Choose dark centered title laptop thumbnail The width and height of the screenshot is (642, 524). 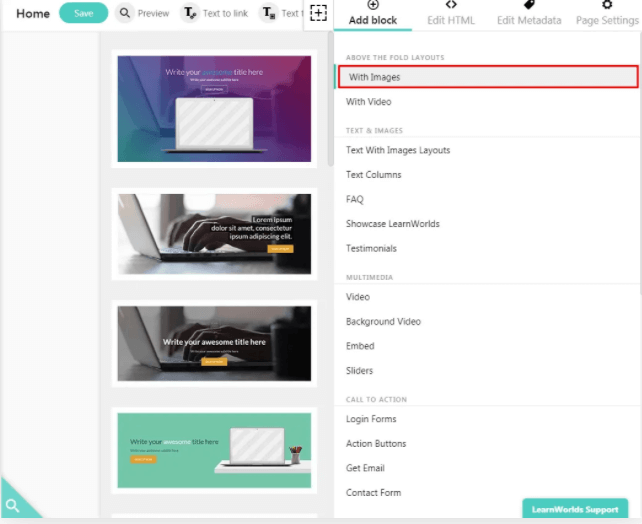click(214, 343)
